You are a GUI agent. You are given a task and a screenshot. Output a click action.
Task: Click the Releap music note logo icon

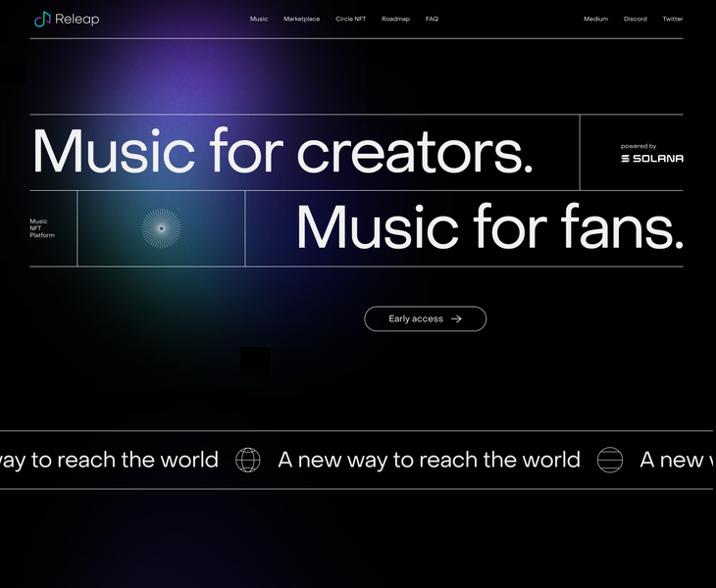click(x=42, y=20)
